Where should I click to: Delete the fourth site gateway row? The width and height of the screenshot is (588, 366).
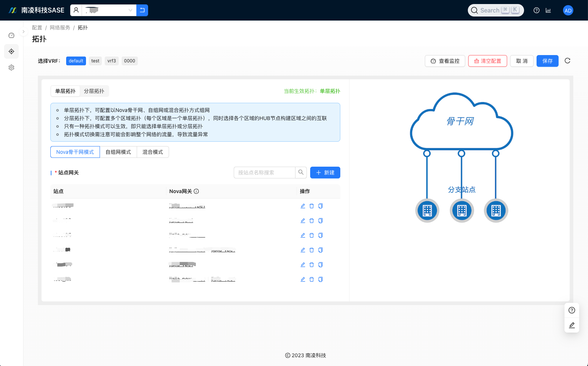tap(312, 250)
